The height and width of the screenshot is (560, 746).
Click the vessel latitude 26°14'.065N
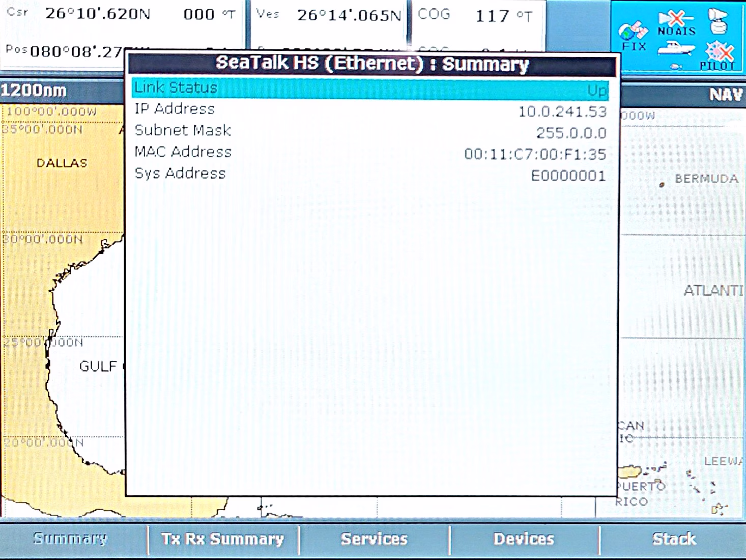(x=349, y=15)
